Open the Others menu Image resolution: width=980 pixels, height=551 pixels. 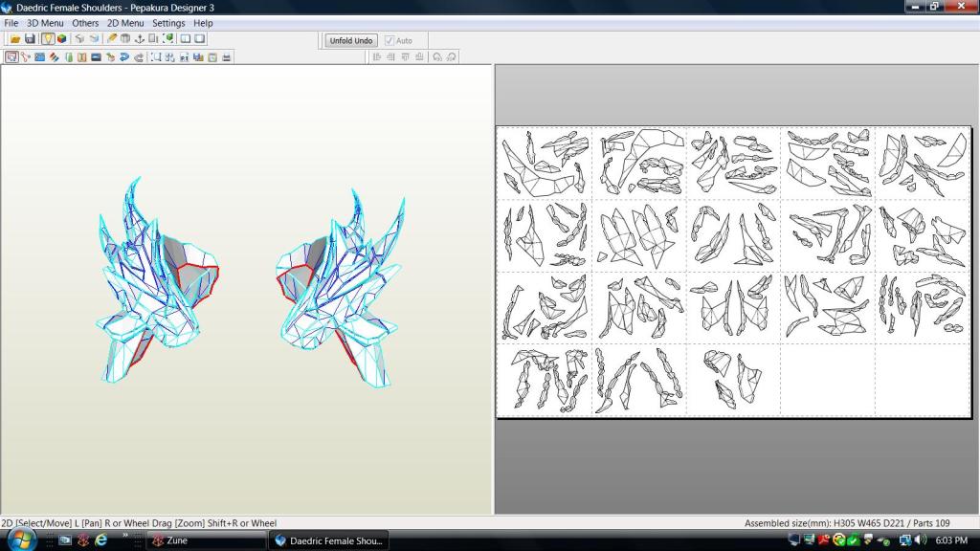pyautogui.click(x=85, y=23)
